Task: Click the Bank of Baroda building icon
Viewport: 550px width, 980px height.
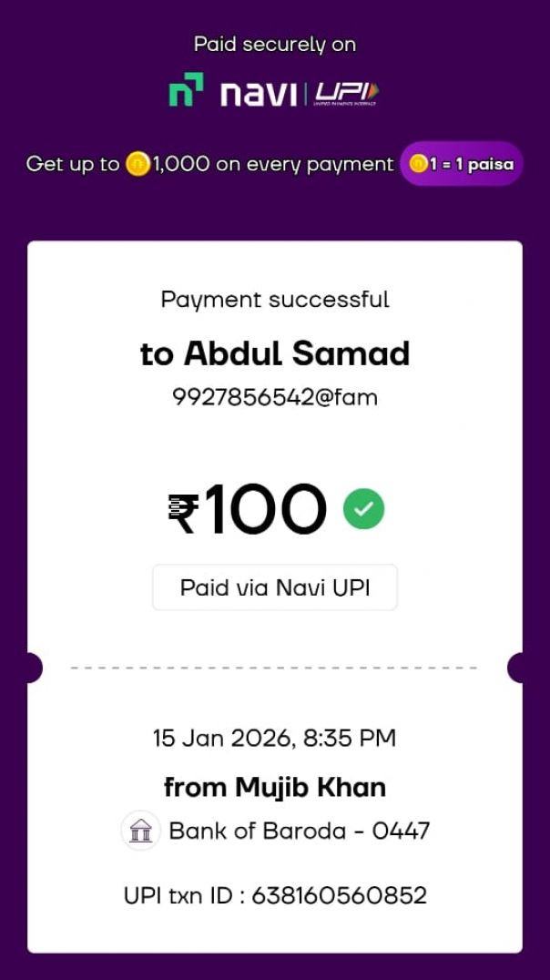Action: coord(141,831)
